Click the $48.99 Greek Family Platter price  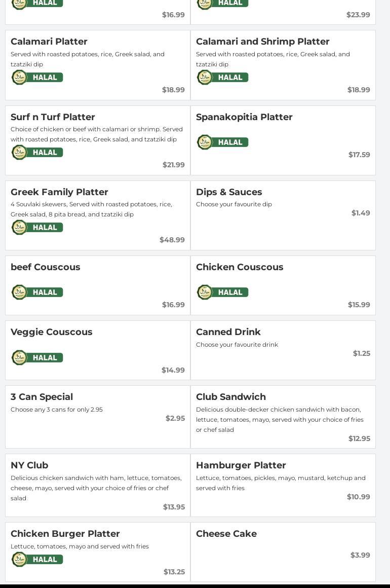pyautogui.click(x=172, y=240)
